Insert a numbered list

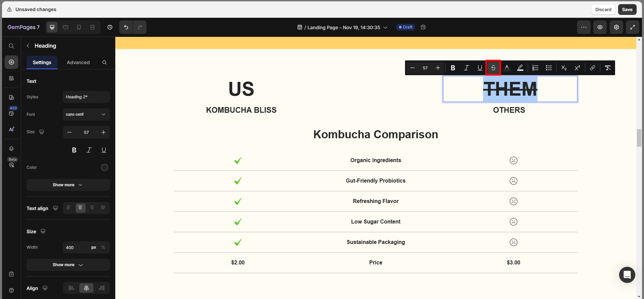coord(535,68)
